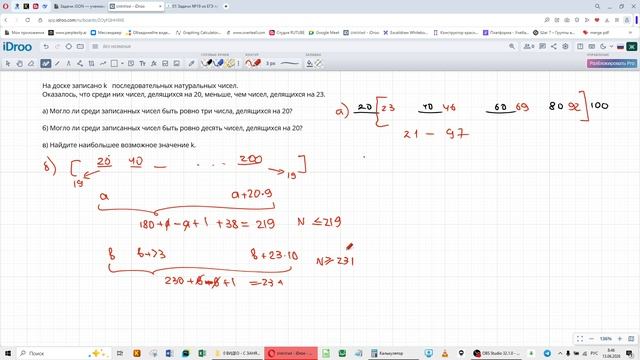Viewport: 640px width, 360px height.
Task: Select the rectangle shape tool
Action: pos(115,64)
